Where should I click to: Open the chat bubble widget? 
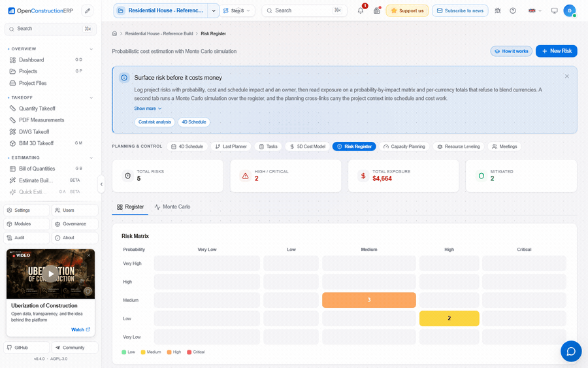pos(571,351)
